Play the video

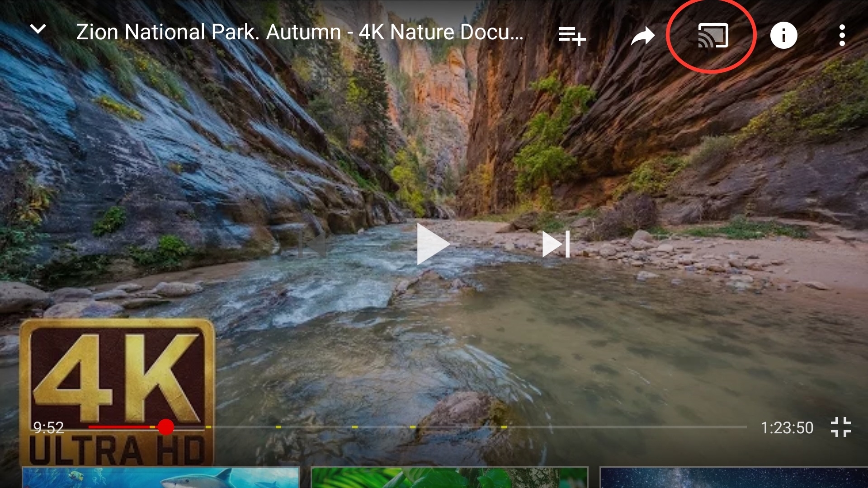(x=433, y=244)
